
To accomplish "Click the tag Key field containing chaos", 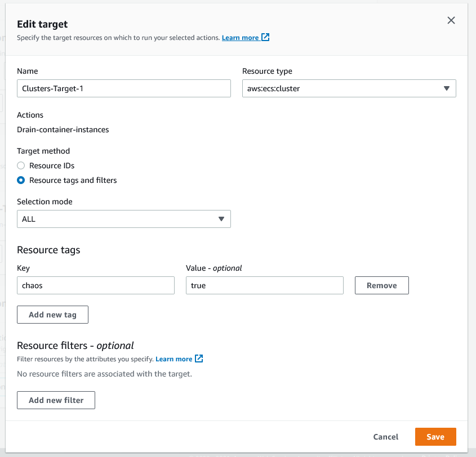I will (96, 285).
